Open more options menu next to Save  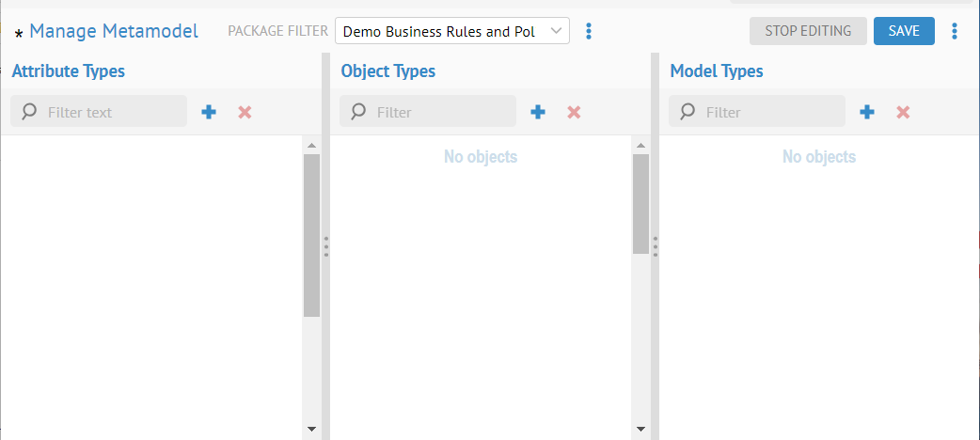click(955, 31)
